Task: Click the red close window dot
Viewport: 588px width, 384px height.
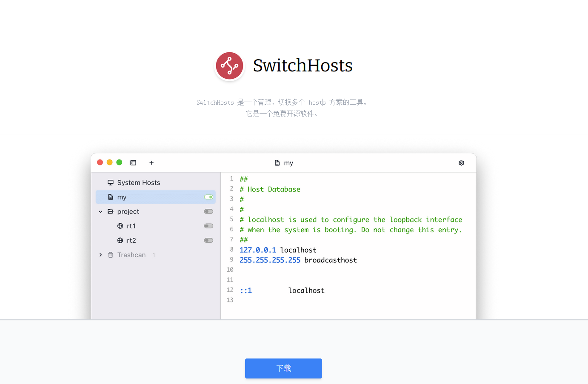Action: pos(100,162)
